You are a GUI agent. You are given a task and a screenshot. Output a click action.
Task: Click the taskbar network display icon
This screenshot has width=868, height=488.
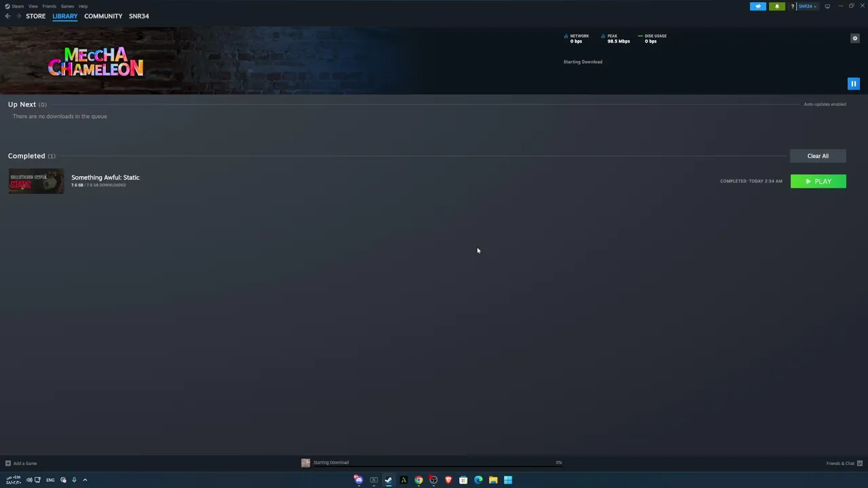(37, 480)
